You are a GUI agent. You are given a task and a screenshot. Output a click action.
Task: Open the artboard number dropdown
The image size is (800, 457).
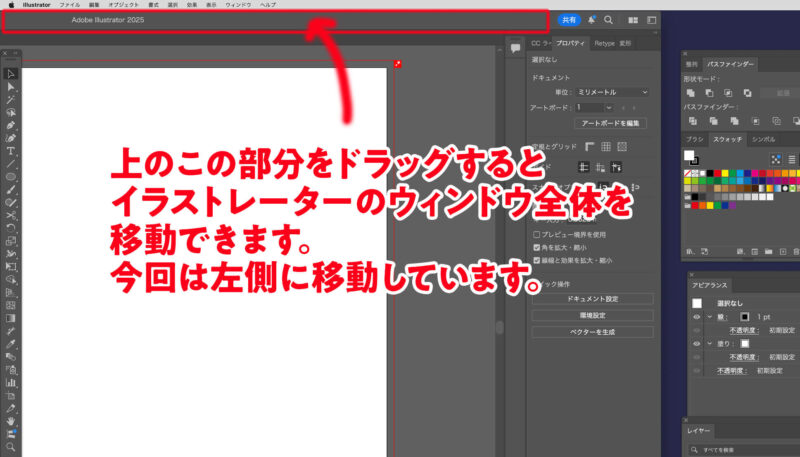coord(609,108)
